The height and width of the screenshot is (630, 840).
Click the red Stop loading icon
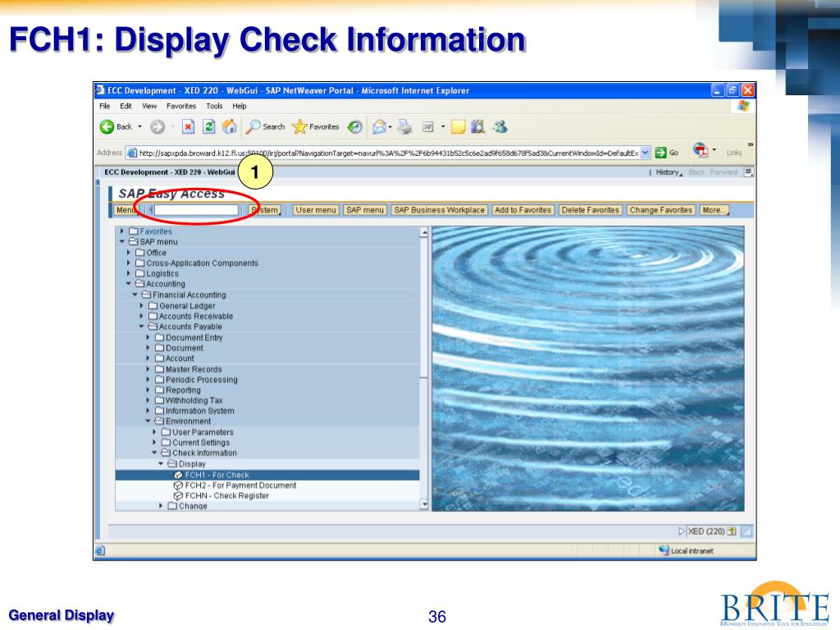tap(188, 127)
